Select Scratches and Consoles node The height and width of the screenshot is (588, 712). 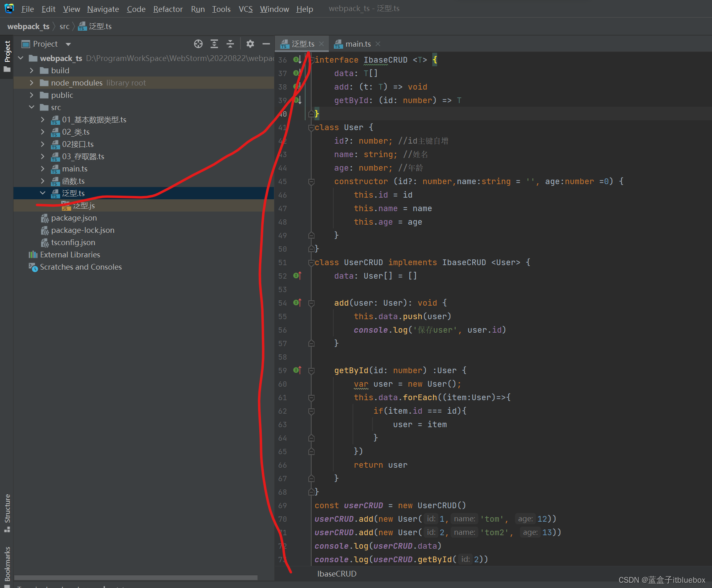pos(144,267)
